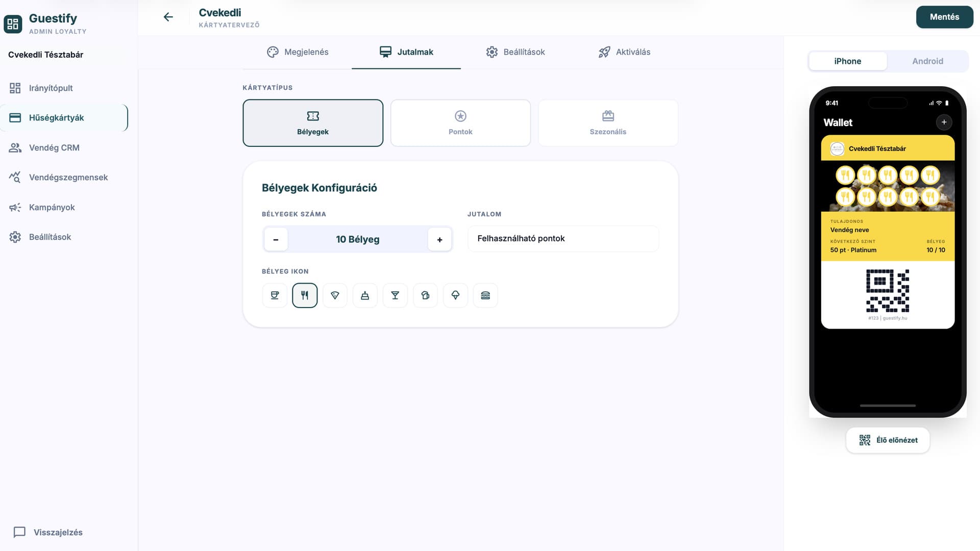980x551 pixels.
Task: Click the '50 pt · Platinum' text
Action: coord(853,250)
